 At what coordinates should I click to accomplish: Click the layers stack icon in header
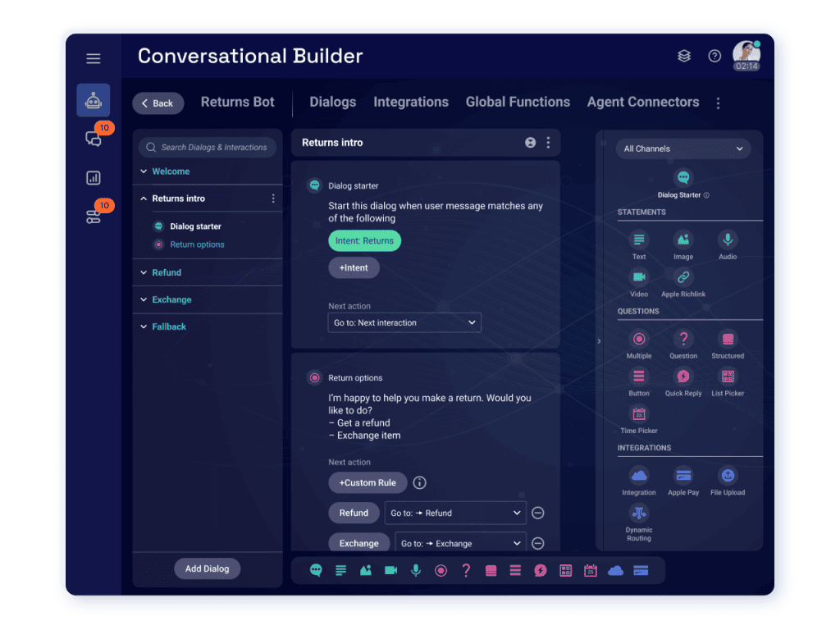[x=684, y=56]
